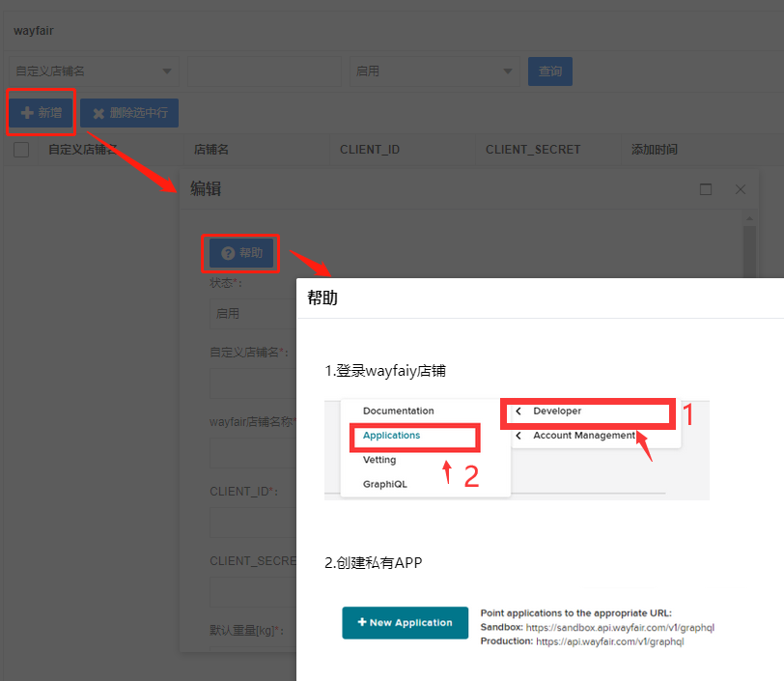
Task: Click the 编辑 dialog vertical scrollbar
Action: click(749, 252)
